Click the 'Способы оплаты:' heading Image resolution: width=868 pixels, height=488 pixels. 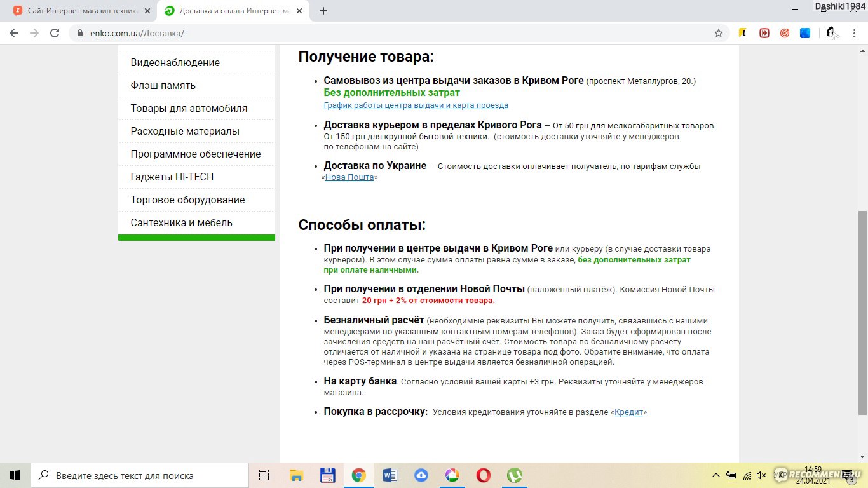362,225
